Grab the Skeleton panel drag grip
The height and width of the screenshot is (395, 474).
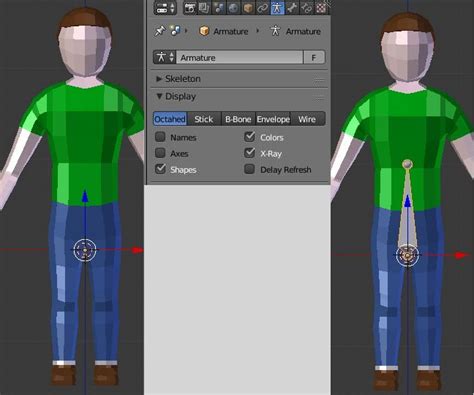tap(319, 80)
